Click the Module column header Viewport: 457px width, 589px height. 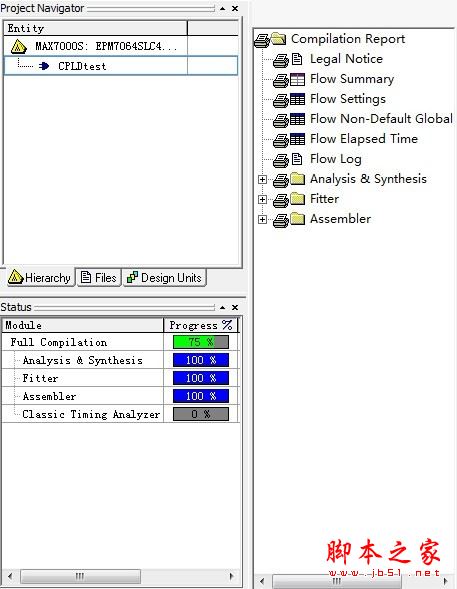(x=83, y=325)
